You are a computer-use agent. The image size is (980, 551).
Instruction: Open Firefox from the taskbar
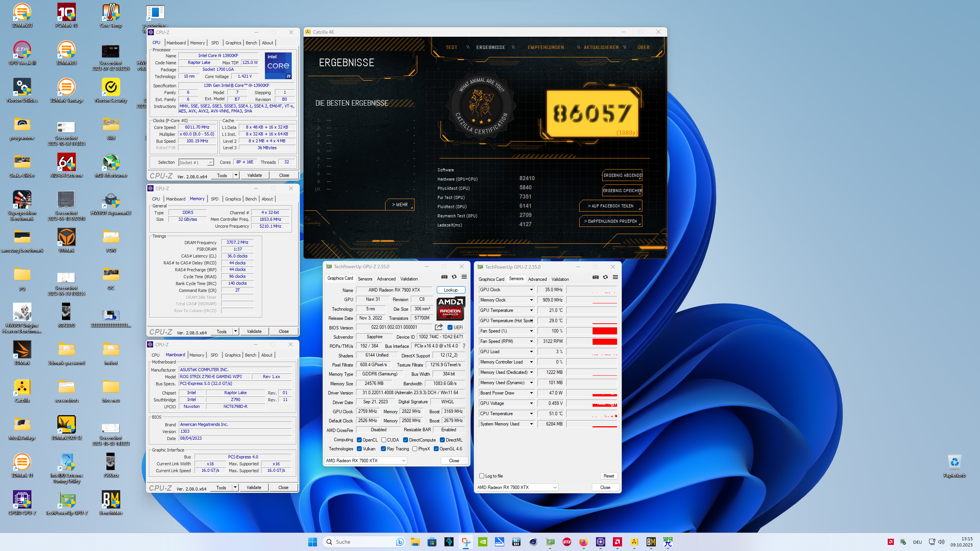click(x=583, y=542)
